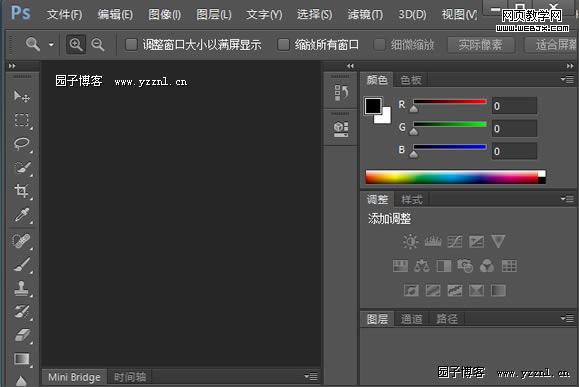Screen dimensions: 579x387
Task: Open the 选择(S) menu
Action: pyautogui.click(x=315, y=15)
